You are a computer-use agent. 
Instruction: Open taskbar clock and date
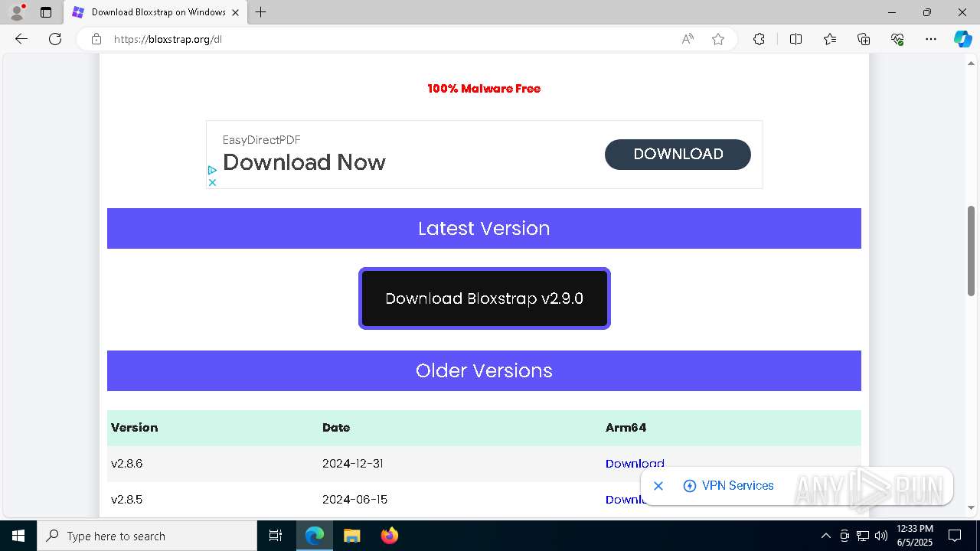coord(915,536)
